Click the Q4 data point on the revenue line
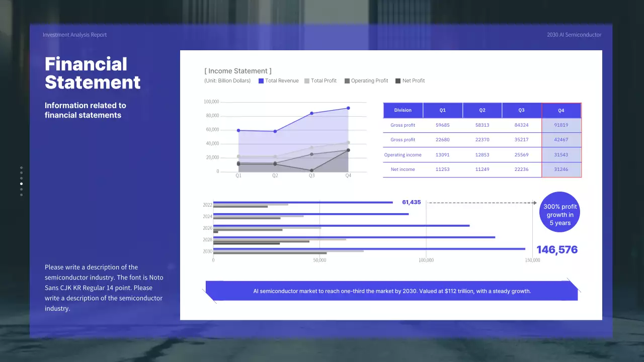 coord(348,108)
